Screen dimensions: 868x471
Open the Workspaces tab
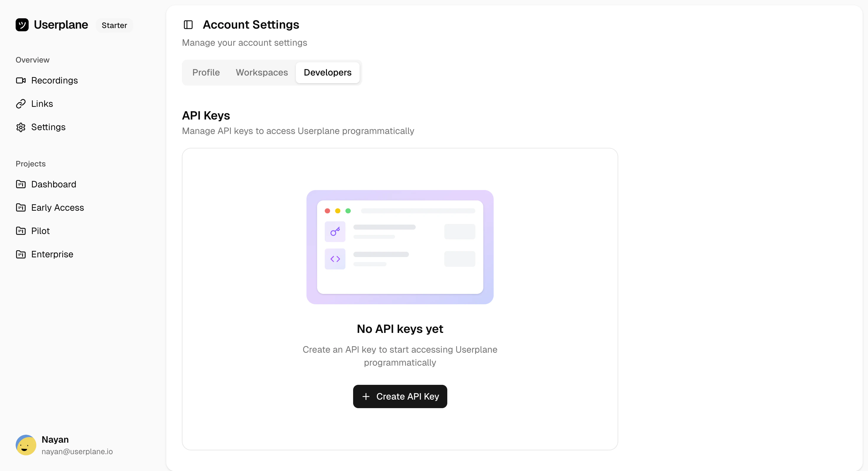pyautogui.click(x=262, y=72)
